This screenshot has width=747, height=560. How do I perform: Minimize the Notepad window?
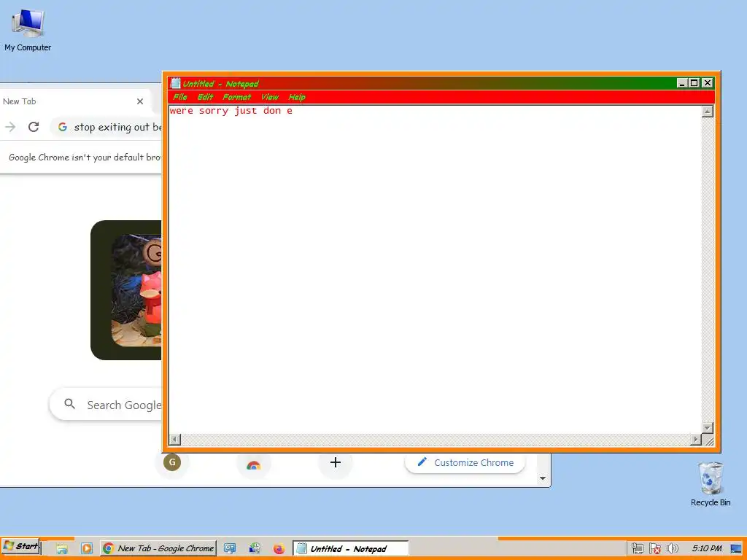pyautogui.click(x=682, y=83)
